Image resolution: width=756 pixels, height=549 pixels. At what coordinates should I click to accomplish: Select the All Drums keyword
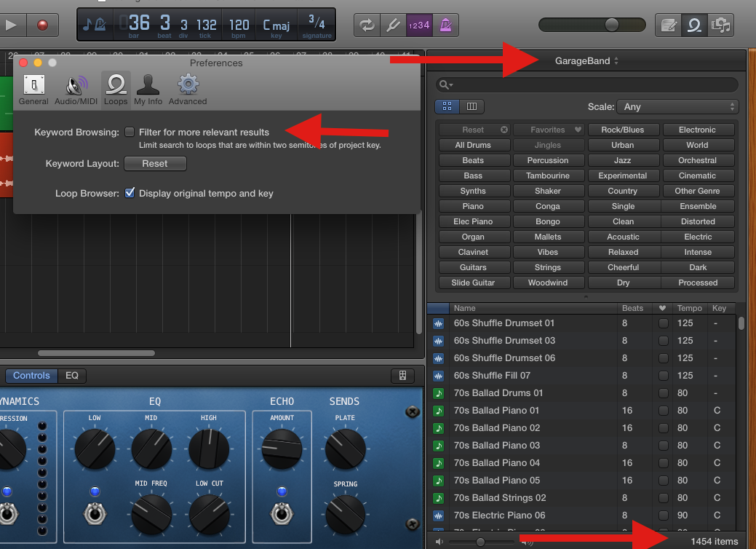pos(473,145)
